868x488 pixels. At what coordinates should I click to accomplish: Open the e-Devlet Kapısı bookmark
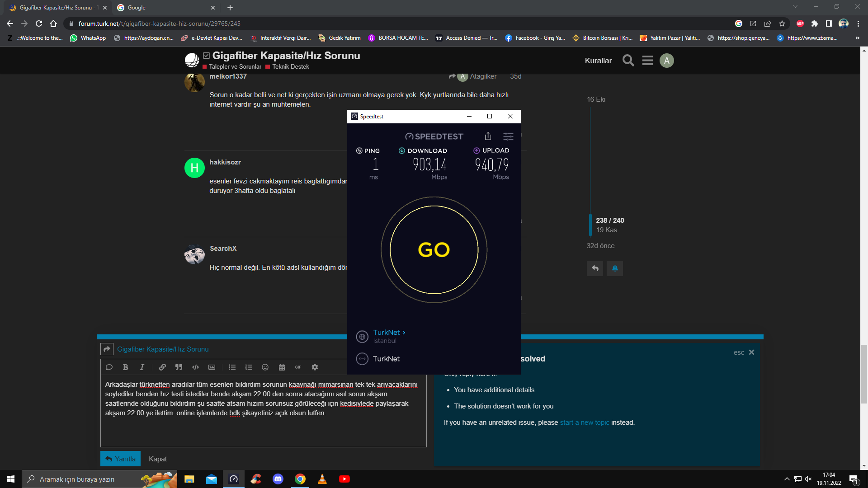211,38
